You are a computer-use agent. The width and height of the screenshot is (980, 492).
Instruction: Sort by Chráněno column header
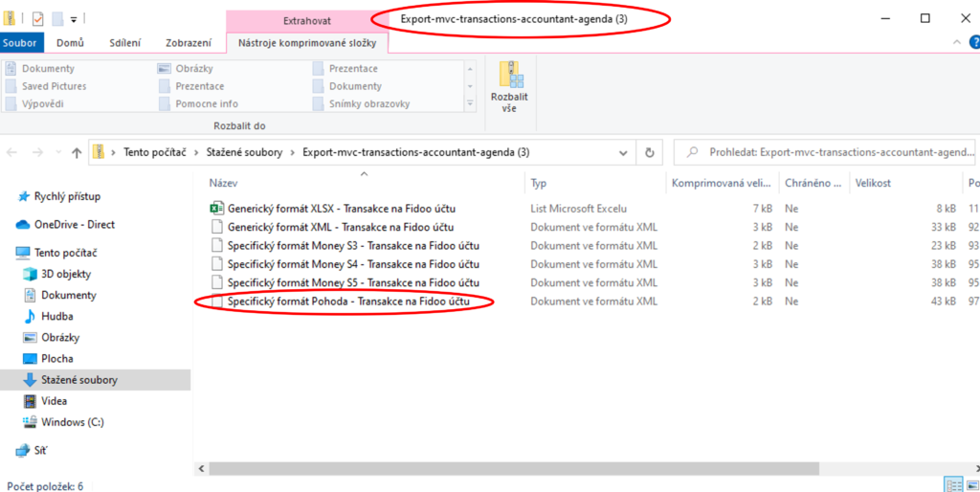point(813,183)
